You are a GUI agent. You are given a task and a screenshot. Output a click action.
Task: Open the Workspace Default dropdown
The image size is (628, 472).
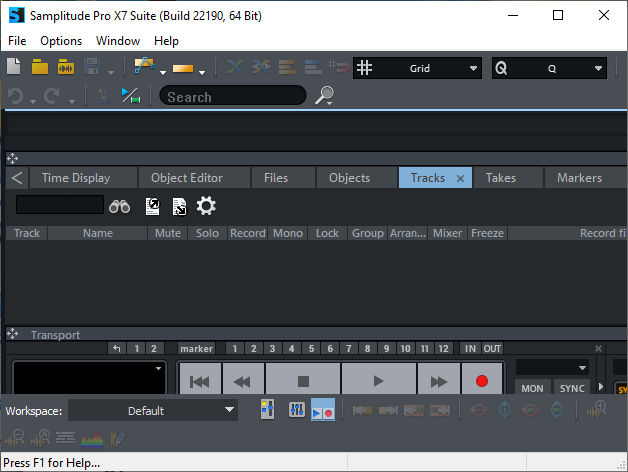click(152, 410)
